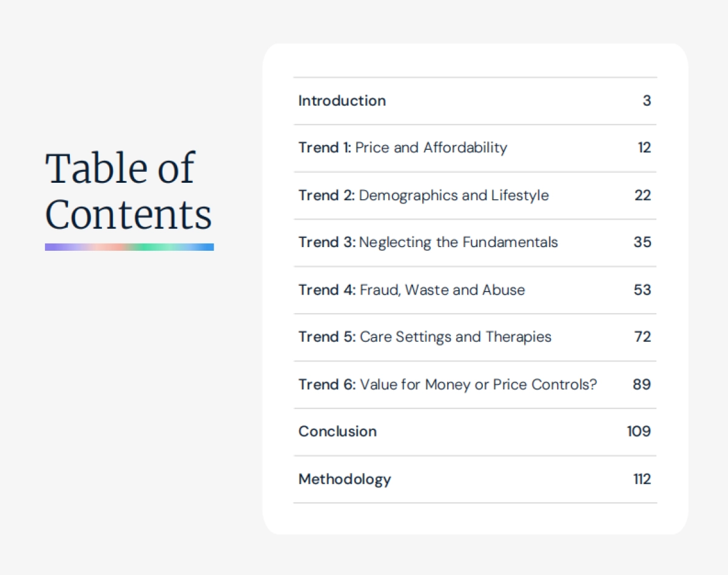Viewport: 728px width, 575px height.
Task: Go to Trend 1: Price and Affordability
Action: [x=403, y=148]
